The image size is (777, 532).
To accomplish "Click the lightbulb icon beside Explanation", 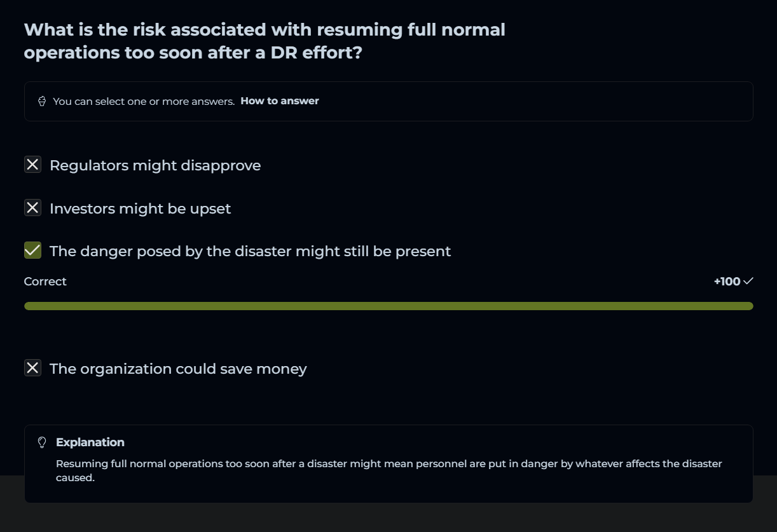I will (43, 442).
